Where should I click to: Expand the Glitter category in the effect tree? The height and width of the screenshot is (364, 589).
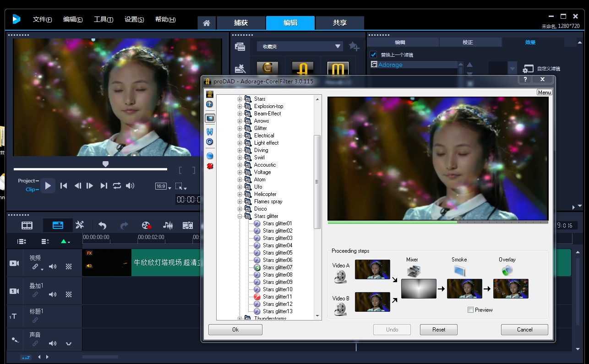(240, 128)
